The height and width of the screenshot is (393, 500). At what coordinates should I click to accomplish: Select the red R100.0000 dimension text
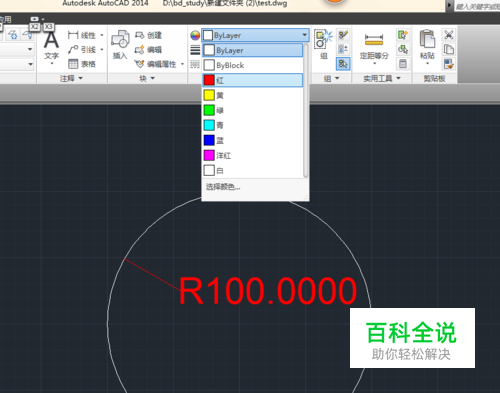(268, 291)
